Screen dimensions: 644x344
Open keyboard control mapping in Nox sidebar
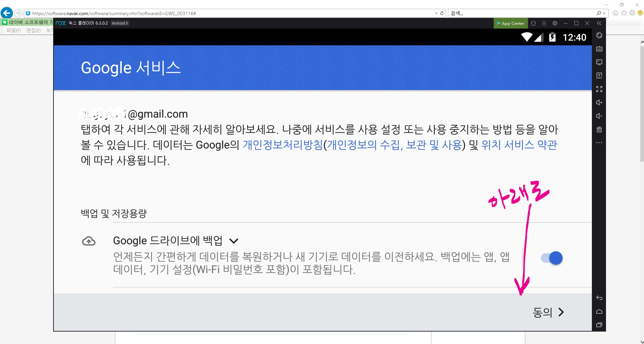point(599,49)
